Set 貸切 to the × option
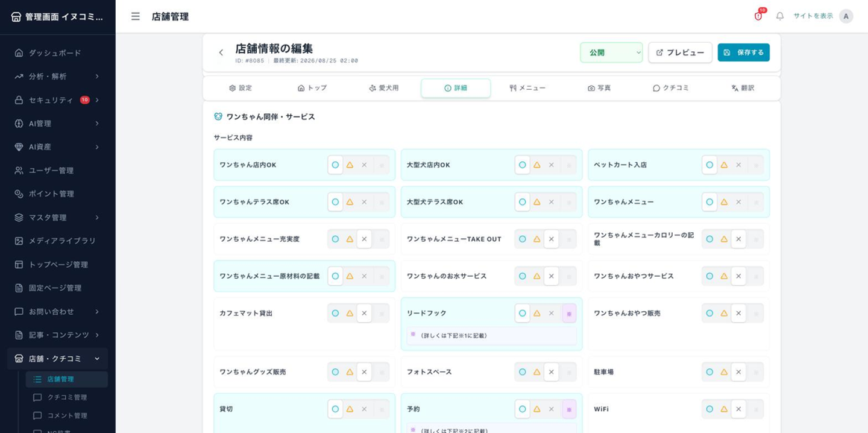The height and width of the screenshot is (433, 868). pos(364,409)
